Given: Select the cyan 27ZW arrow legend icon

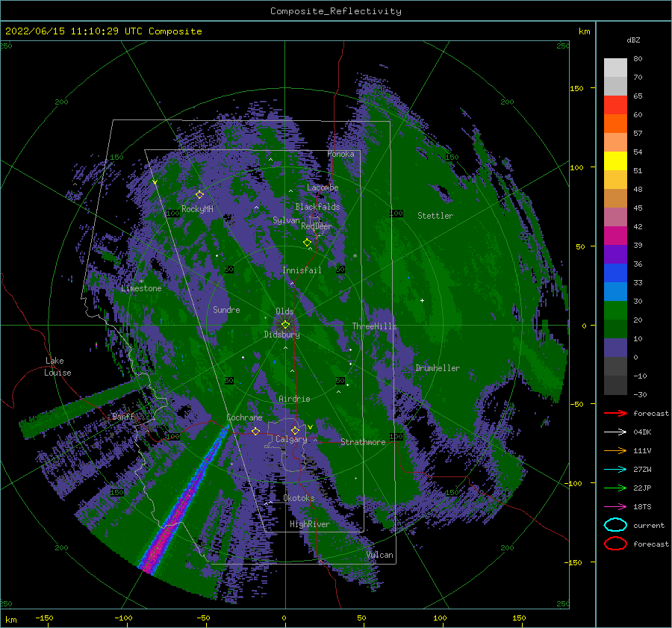Looking at the screenshot, I should coord(615,470).
